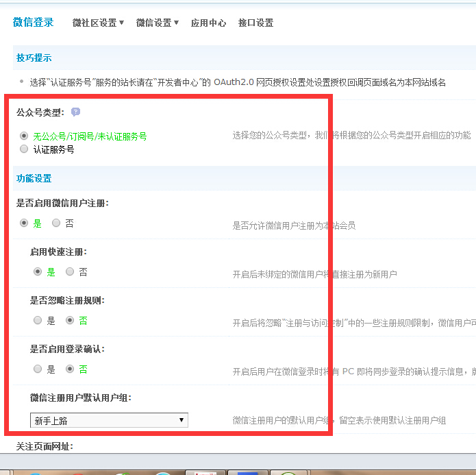Open the 新手上路 user group dropdown
This screenshot has width=476, height=475.
pos(109,420)
